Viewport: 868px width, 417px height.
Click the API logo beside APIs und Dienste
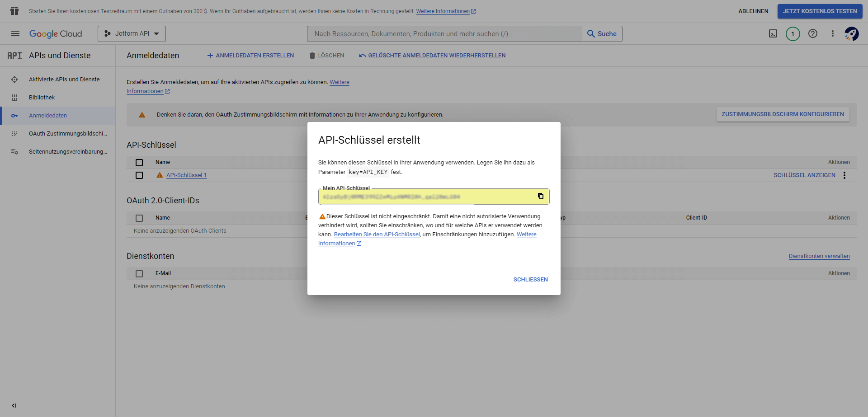(14, 56)
